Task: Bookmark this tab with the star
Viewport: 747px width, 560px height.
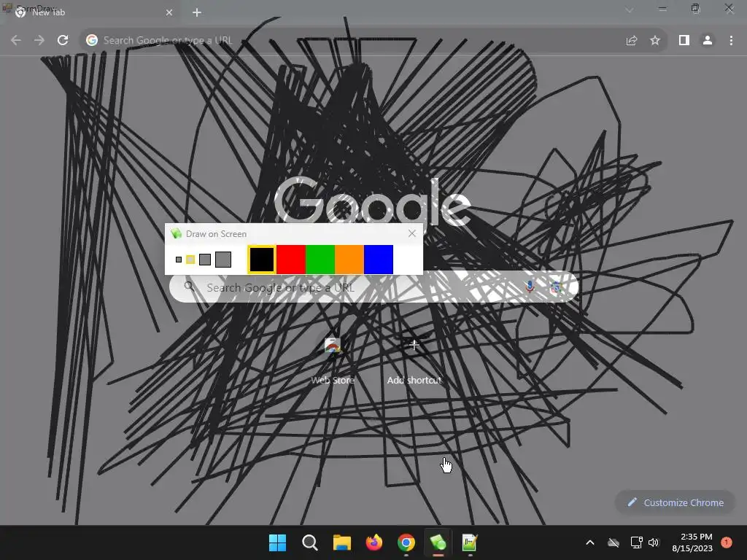Action: coord(655,41)
